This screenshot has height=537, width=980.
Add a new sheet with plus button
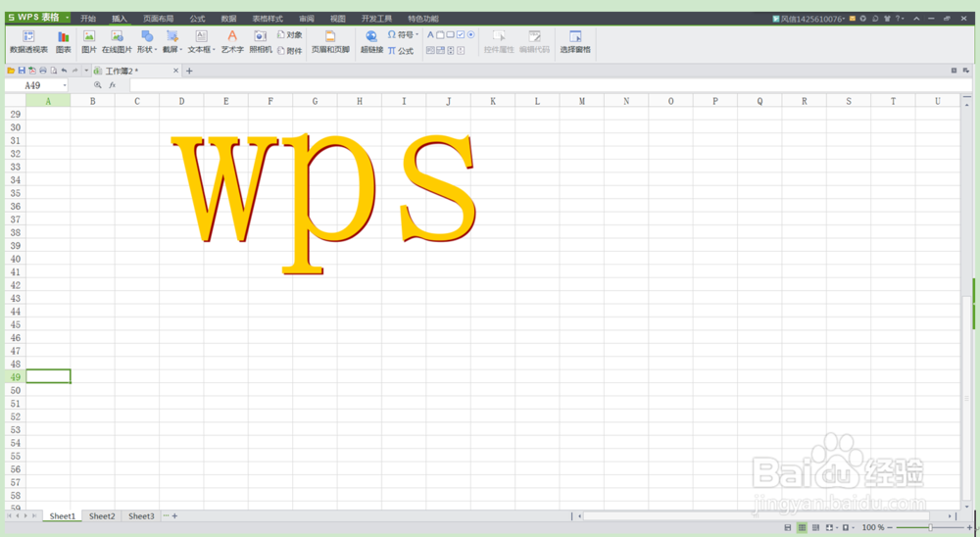tap(174, 516)
